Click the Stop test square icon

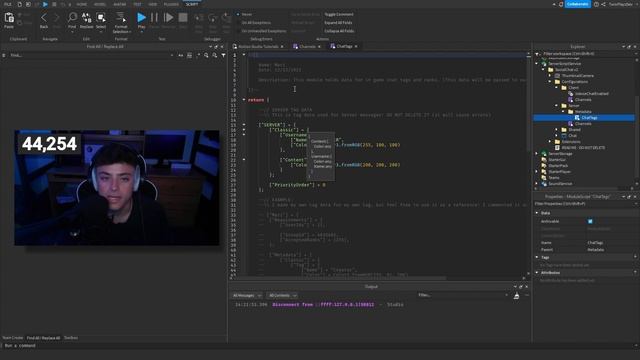(x=183, y=17)
